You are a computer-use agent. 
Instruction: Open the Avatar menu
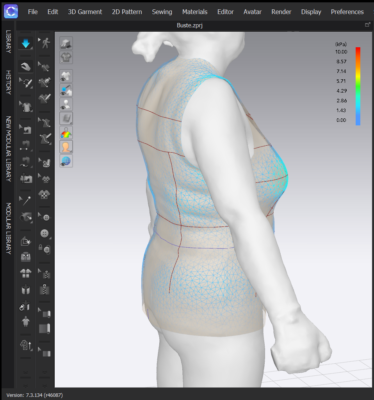[252, 12]
